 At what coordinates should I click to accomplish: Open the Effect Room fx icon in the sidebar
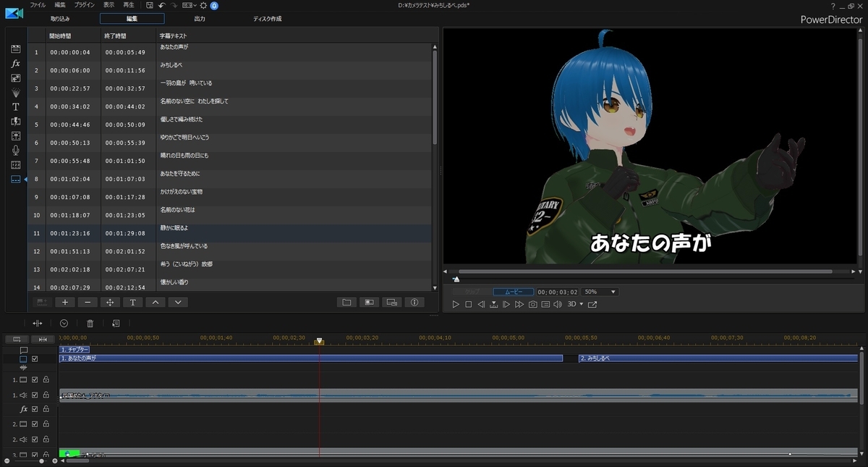pyautogui.click(x=15, y=64)
